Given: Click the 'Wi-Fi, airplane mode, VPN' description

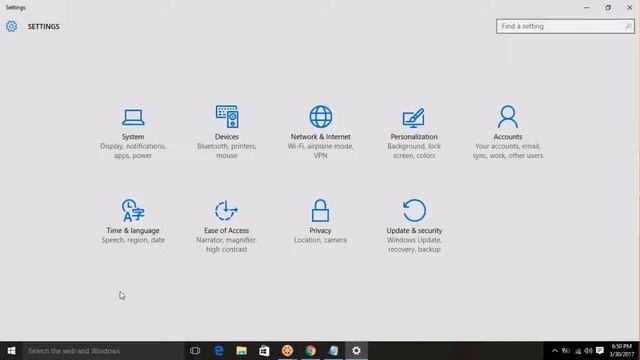Looking at the screenshot, I should coord(320,151).
